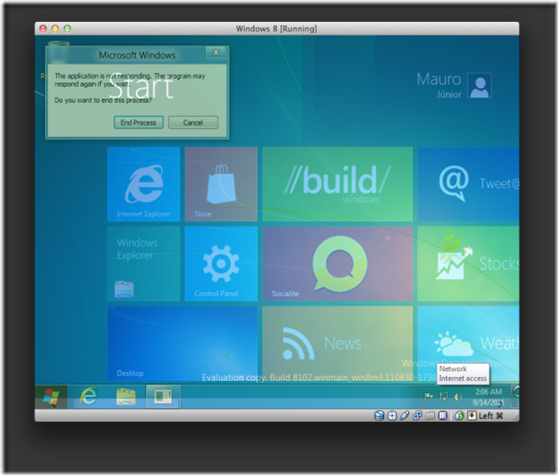Click the VirtualBox hard disk activity icon
The height and width of the screenshot is (475, 558).
pyautogui.click(x=379, y=416)
